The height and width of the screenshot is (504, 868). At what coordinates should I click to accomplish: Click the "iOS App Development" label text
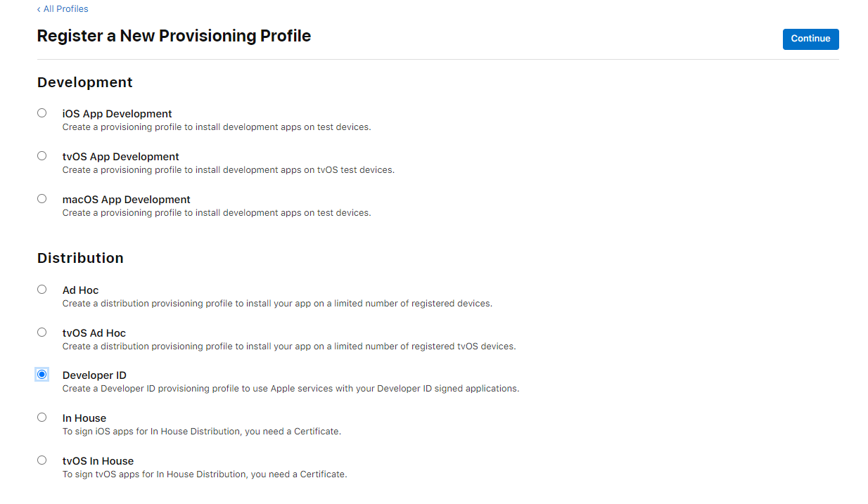(117, 114)
